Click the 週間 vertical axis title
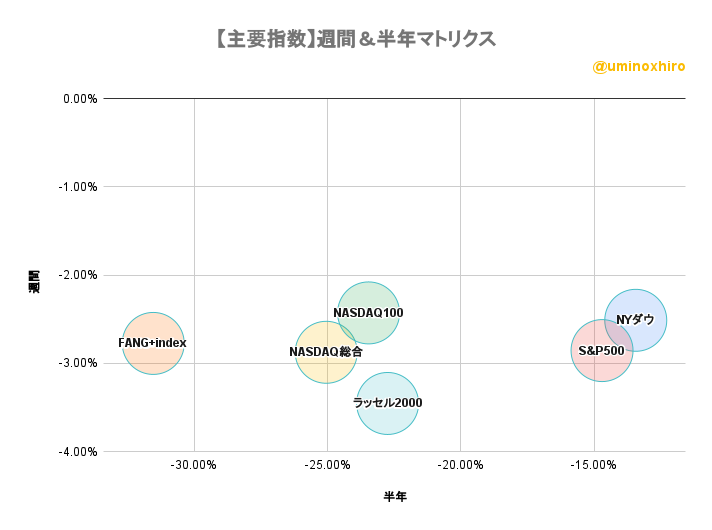Image resolution: width=712 pixels, height=530 pixels. click(x=34, y=282)
